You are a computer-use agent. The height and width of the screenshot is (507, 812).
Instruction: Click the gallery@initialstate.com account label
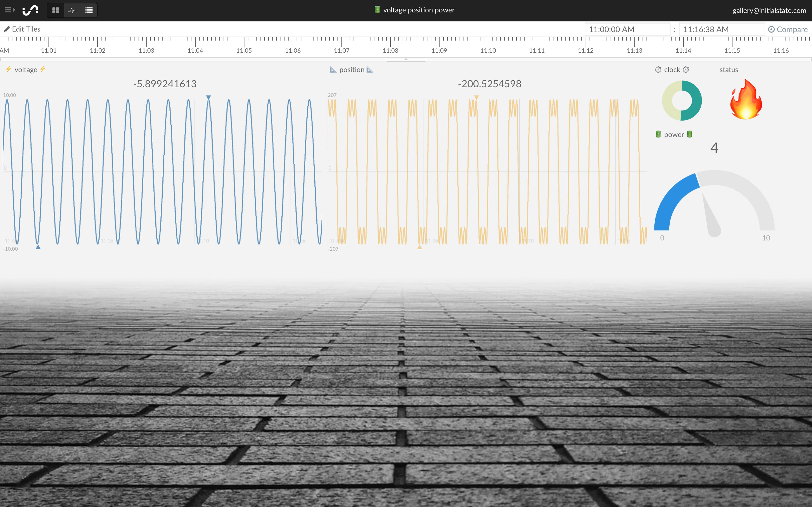(769, 10)
